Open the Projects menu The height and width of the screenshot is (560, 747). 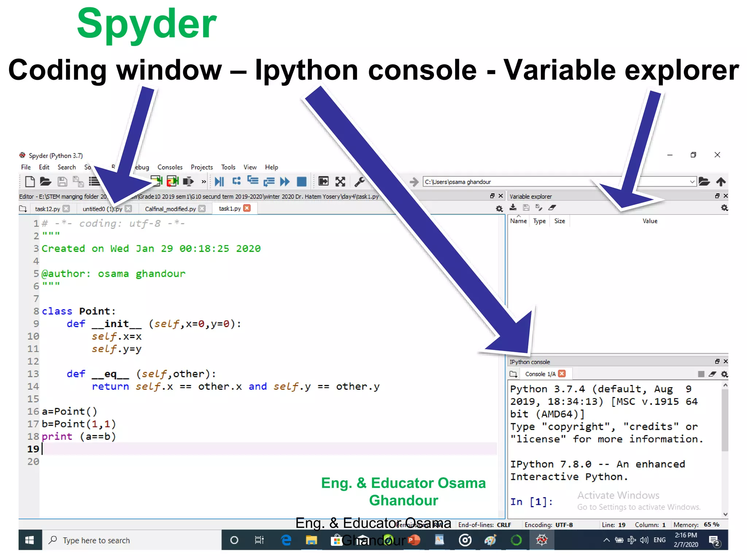[x=202, y=167]
